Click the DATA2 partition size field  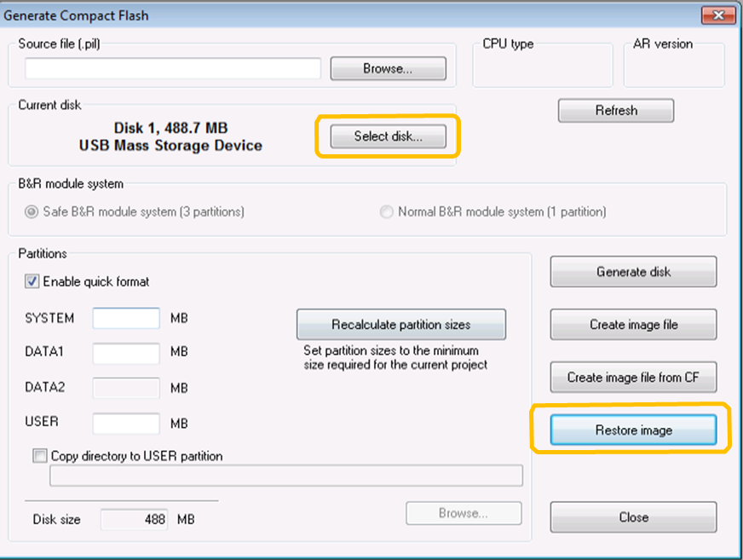tap(125, 387)
